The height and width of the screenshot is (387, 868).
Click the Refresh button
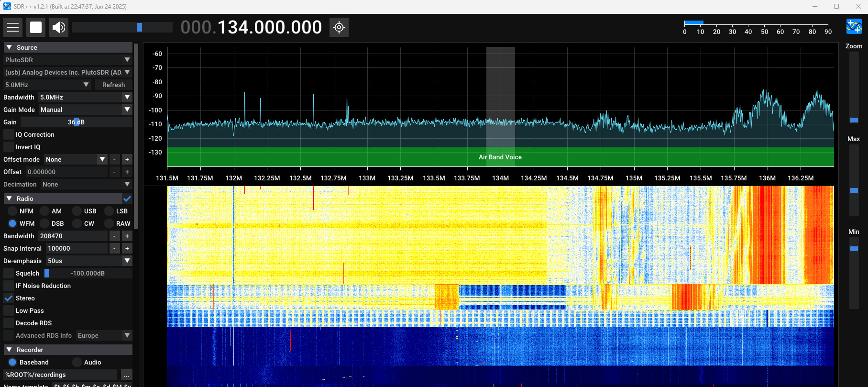(x=113, y=85)
